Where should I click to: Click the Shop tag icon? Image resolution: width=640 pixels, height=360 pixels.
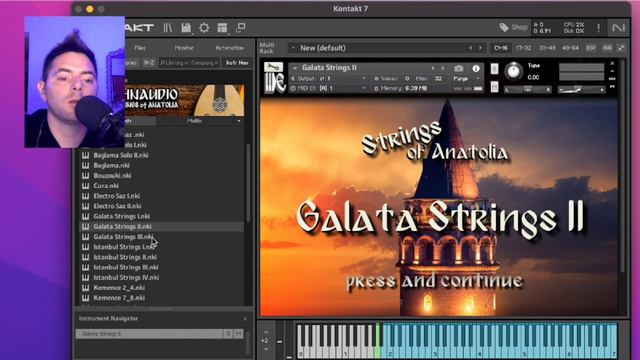coord(504,27)
